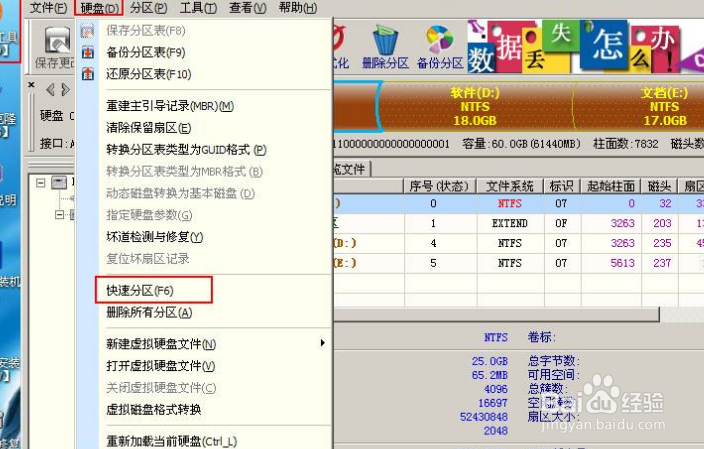Open the 分区(P) menu
This screenshot has width=704, height=449.
(x=148, y=8)
